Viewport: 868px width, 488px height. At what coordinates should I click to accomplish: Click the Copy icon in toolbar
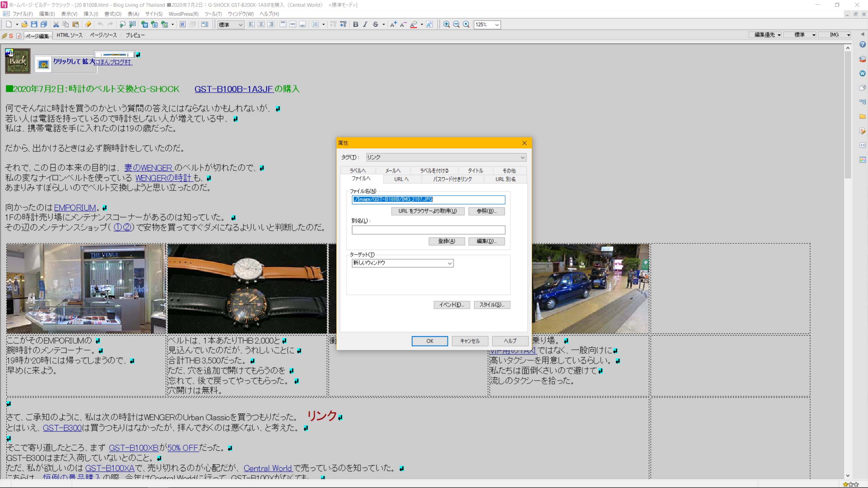pyautogui.click(x=66, y=24)
